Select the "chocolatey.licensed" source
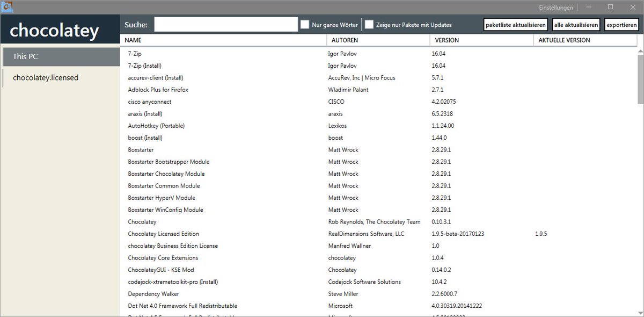 (61, 77)
